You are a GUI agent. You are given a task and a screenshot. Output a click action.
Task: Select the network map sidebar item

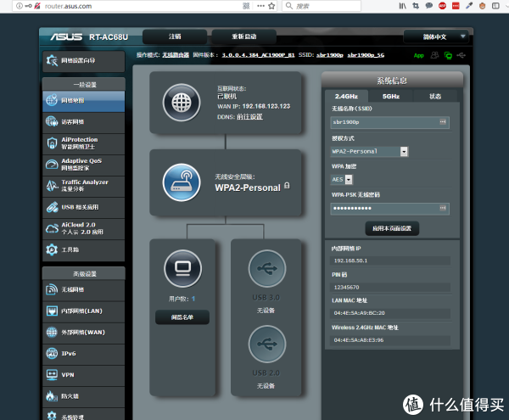(83, 101)
